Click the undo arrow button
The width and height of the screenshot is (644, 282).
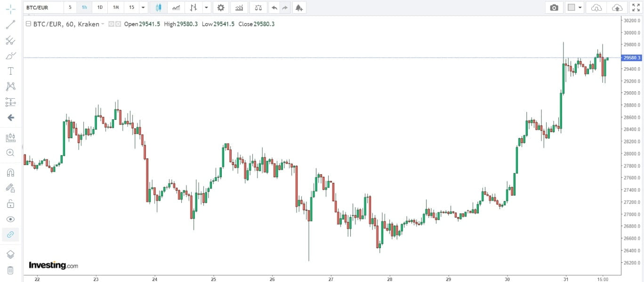pyautogui.click(x=274, y=8)
